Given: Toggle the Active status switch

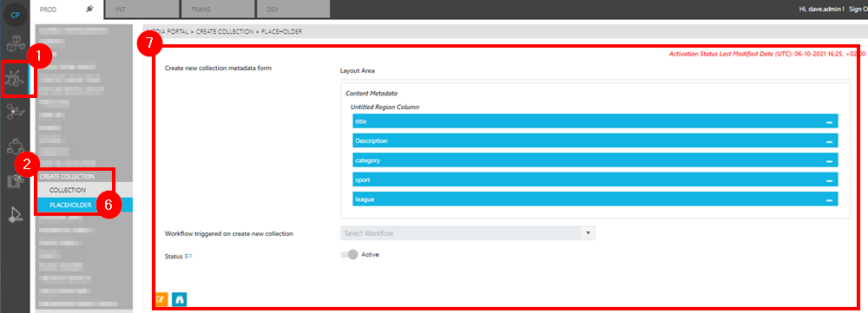Looking at the screenshot, I should pyautogui.click(x=349, y=255).
